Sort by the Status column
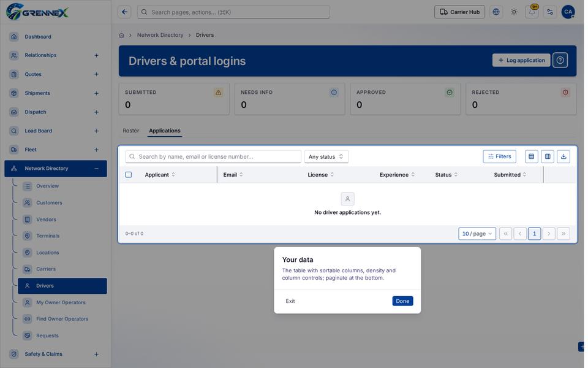This screenshot has height=368, width=588. click(447, 175)
